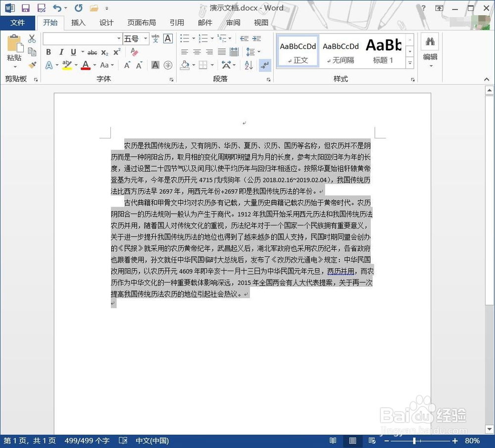Click the Redo icon
This screenshot has width=495, height=448.
coord(79,8)
